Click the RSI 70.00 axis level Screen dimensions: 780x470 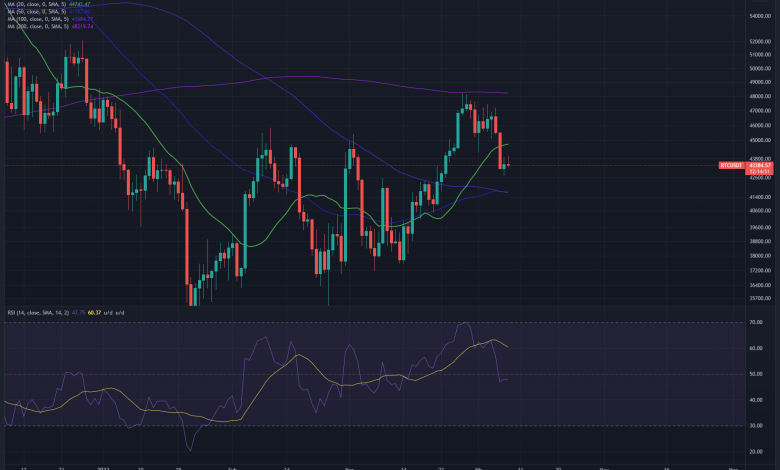760,323
